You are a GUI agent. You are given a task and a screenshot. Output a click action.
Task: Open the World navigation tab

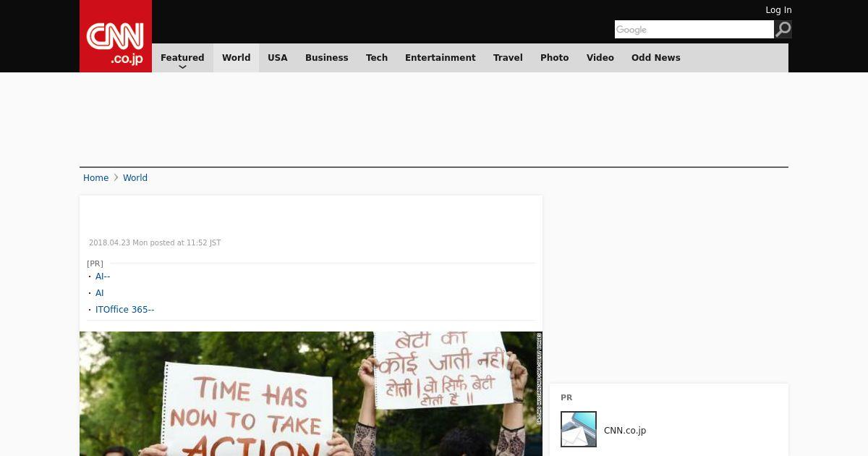coord(236,58)
